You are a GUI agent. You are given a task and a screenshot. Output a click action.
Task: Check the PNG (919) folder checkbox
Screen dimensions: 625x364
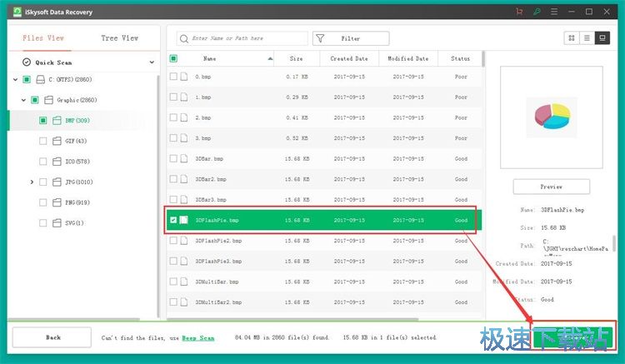[43, 202]
